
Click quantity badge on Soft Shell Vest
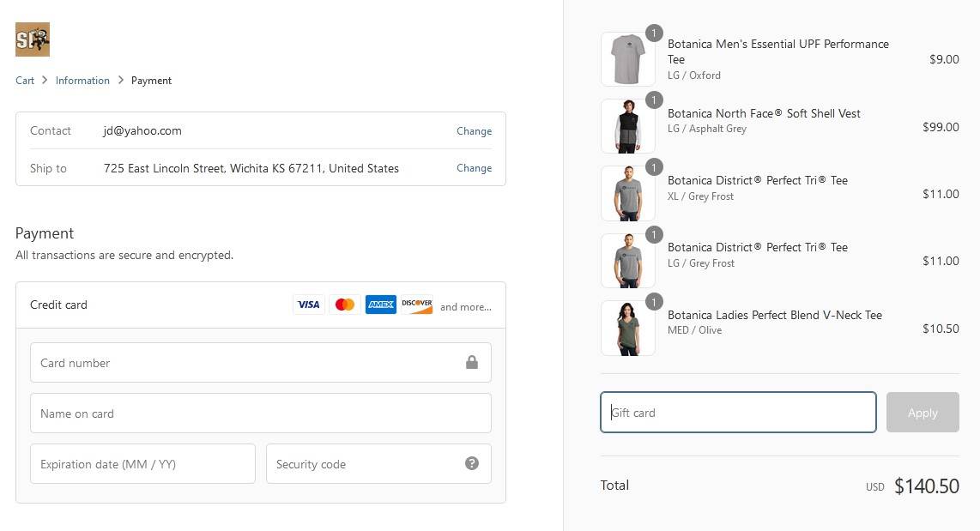pyautogui.click(x=654, y=100)
